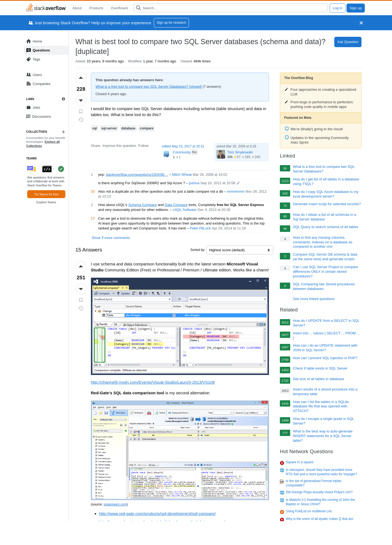Open related 'Check if table exists in SQL Server'

click(x=320, y=368)
